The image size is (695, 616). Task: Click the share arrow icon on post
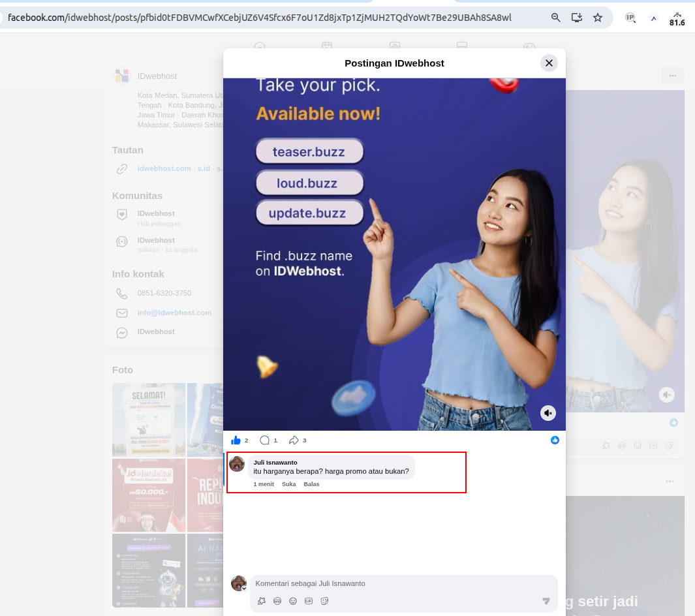pyautogui.click(x=294, y=440)
